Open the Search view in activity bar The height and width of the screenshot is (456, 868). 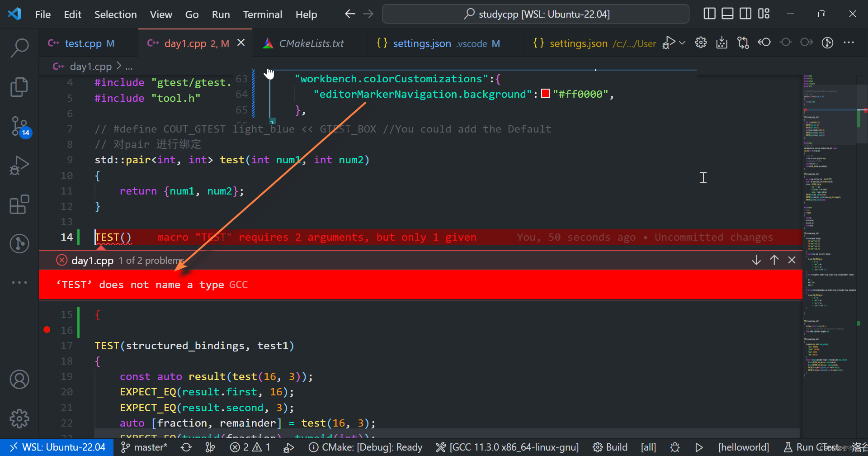click(x=19, y=47)
